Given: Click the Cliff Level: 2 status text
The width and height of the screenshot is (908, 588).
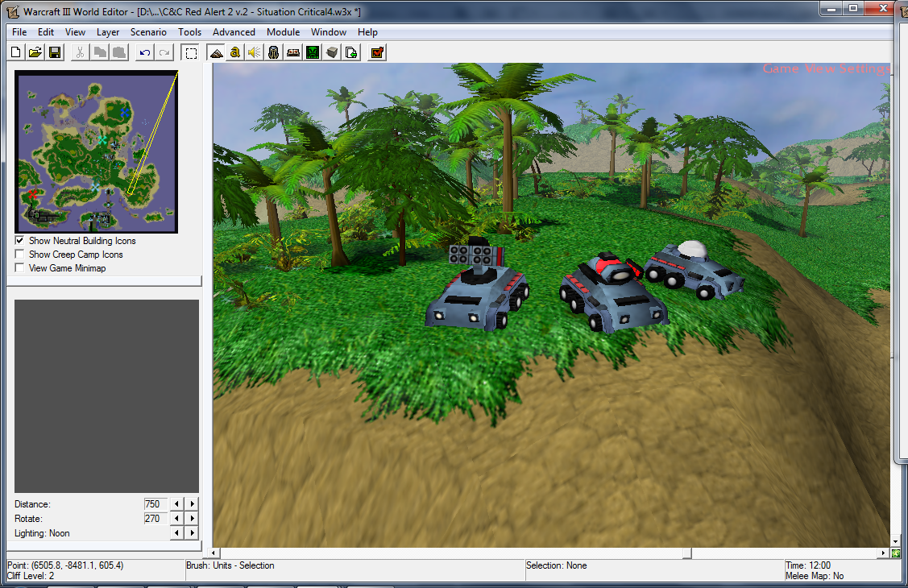Looking at the screenshot, I should [31, 576].
